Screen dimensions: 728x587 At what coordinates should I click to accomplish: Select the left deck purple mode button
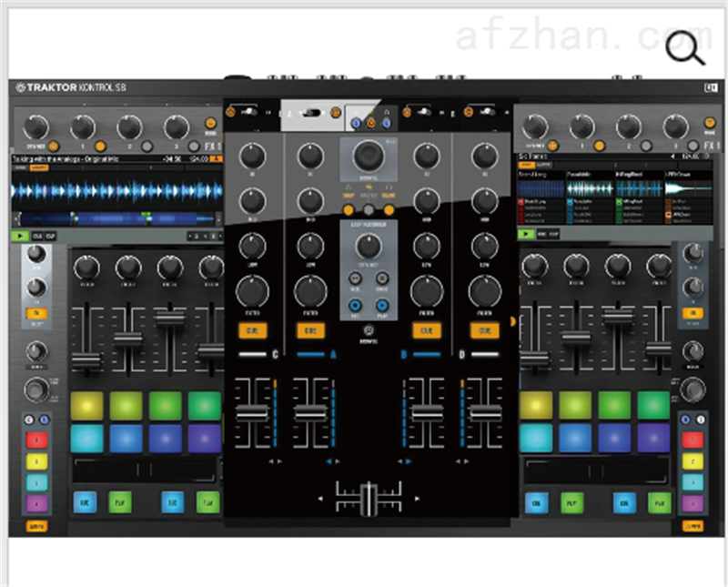pos(36,503)
